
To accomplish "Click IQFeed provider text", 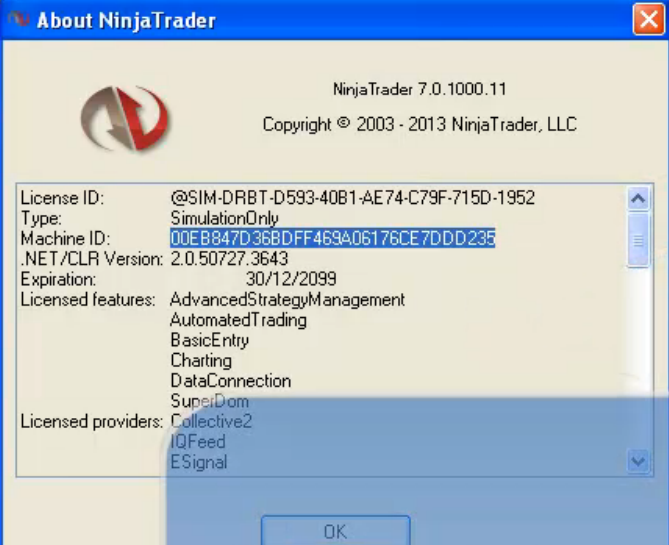I will click(x=198, y=442).
